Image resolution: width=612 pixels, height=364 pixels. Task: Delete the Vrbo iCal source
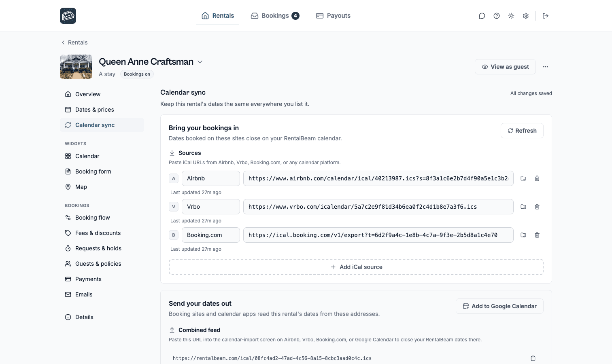[537, 207]
